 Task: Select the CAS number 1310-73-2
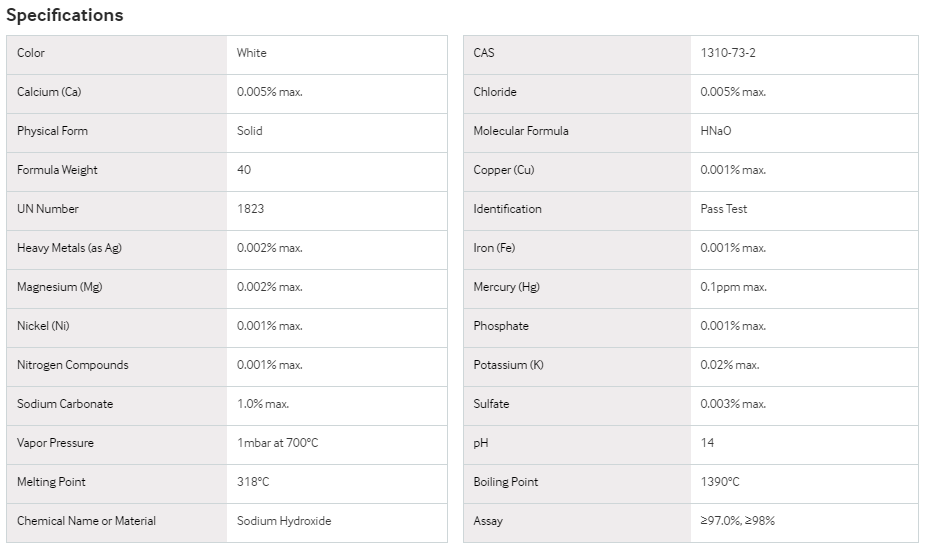(x=728, y=53)
